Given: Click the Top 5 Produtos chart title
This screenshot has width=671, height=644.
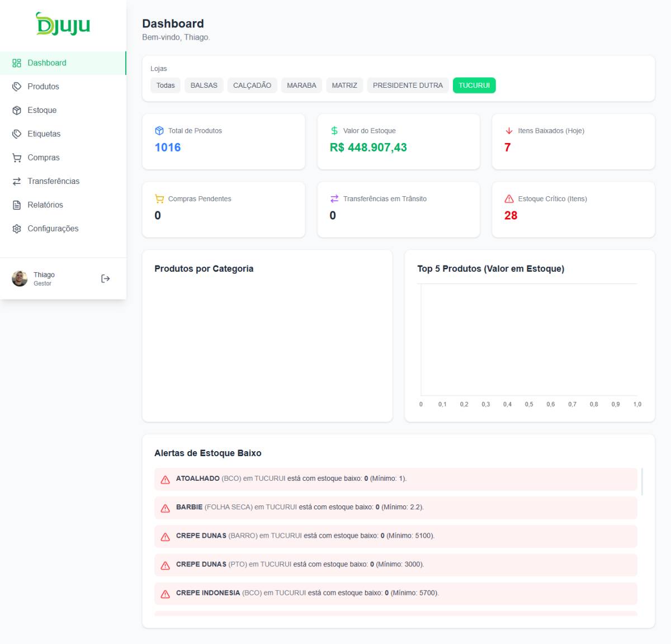Looking at the screenshot, I should pyautogui.click(x=491, y=269).
